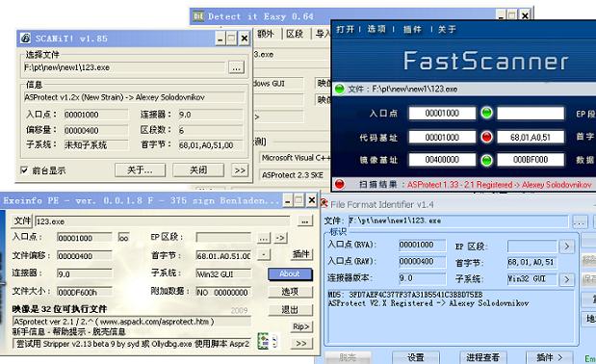Click the Exeinfo Stripper v2.13 hint text line
Viewport: 596px width, 364px height.
click(x=132, y=344)
